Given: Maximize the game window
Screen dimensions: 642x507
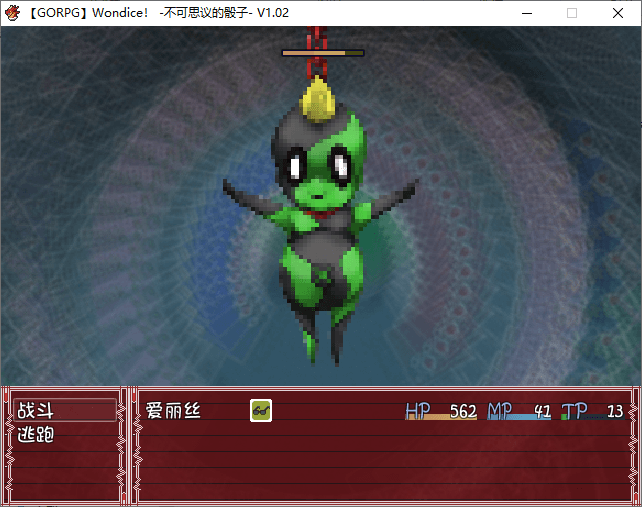Looking at the screenshot, I should pyautogui.click(x=572, y=13).
